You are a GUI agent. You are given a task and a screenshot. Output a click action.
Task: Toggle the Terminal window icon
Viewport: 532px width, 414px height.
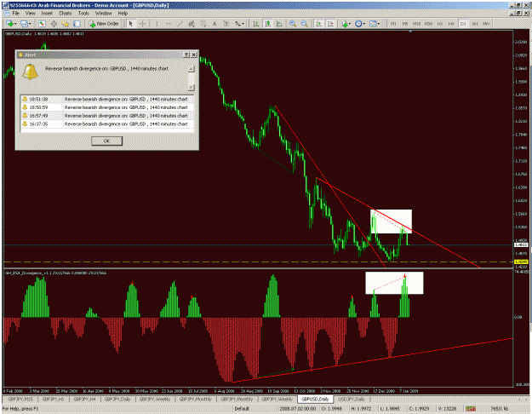(77, 24)
